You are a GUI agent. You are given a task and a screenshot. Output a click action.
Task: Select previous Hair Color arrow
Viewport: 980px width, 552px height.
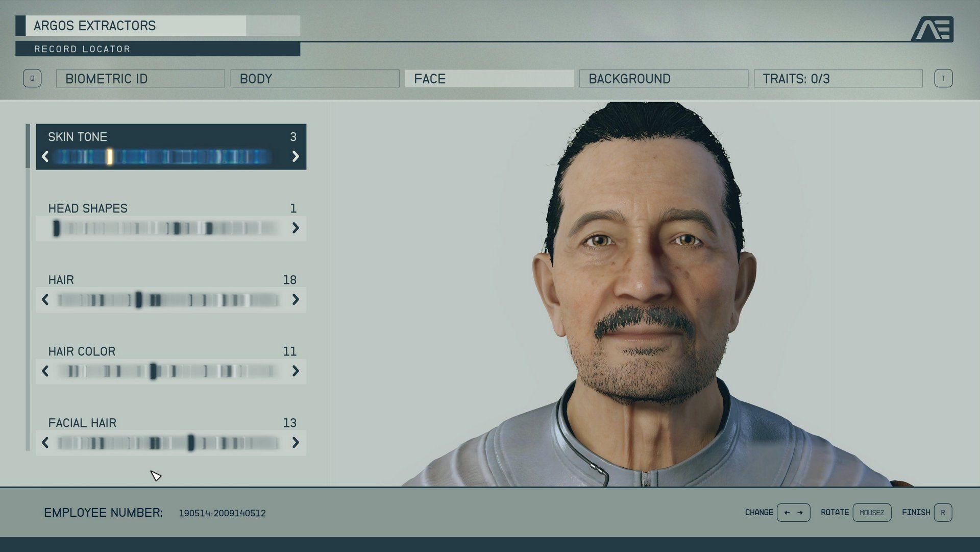tap(45, 371)
